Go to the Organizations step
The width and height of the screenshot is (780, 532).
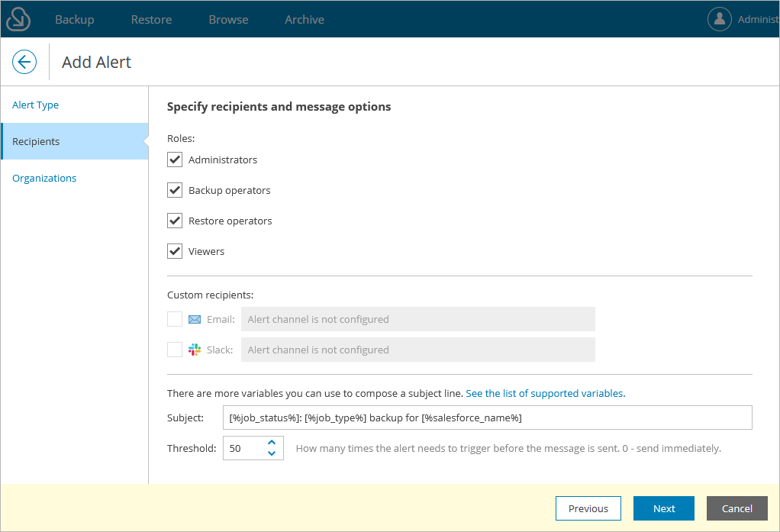[44, 178]
